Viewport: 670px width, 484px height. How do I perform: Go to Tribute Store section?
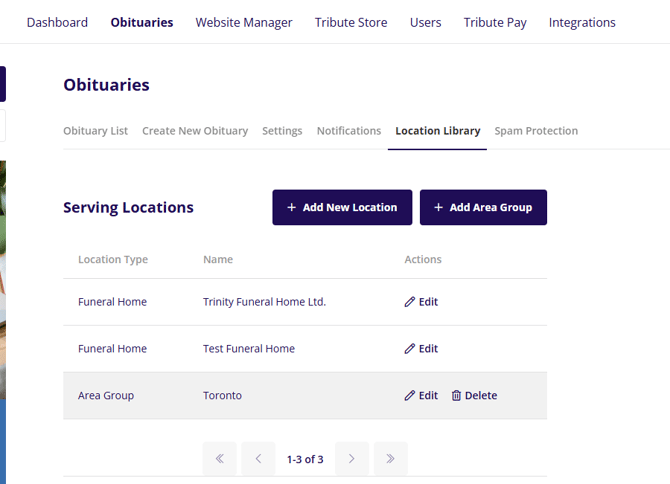pos(351,22)
